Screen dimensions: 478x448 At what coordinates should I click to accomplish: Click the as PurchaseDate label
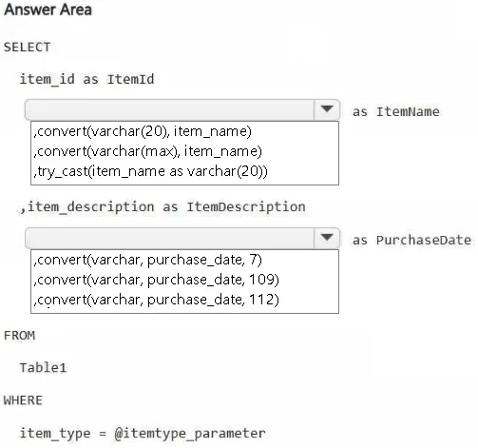[x=411, y=240]
